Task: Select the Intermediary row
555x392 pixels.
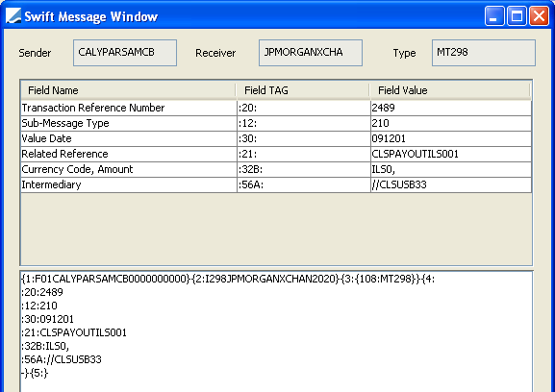Action: (x=276, y=184)
